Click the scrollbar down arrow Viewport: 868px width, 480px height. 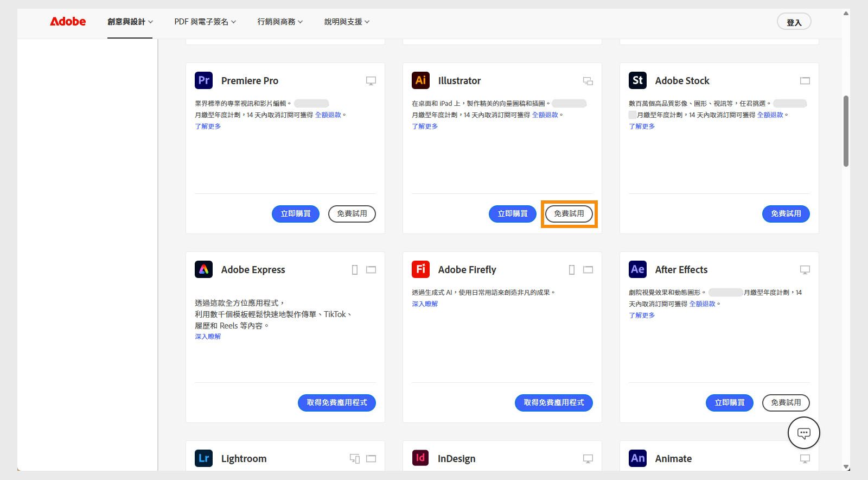(846, 467)
